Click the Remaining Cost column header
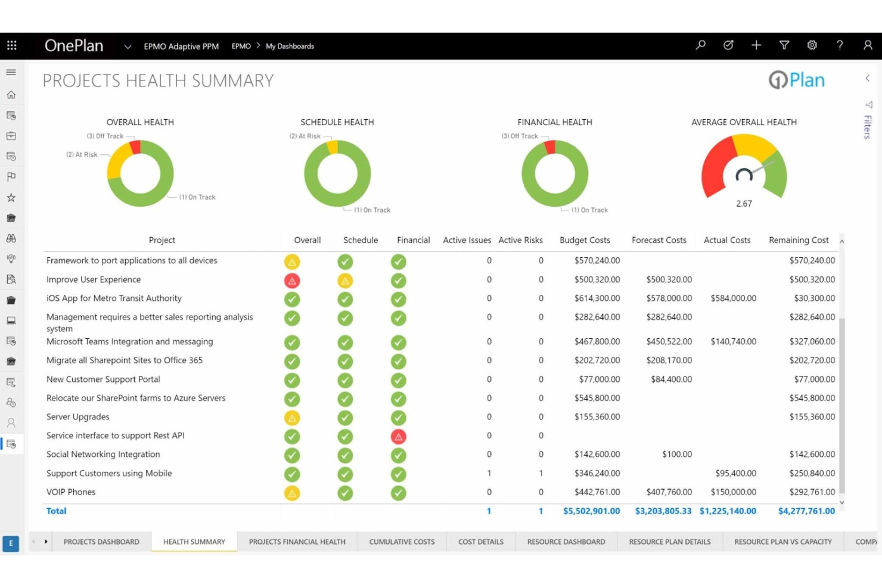Screen dimensions: 882x588 (x=799, y=240)
